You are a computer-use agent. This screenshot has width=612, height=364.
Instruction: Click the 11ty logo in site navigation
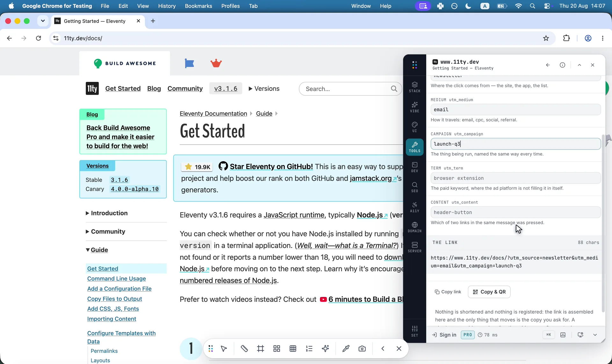click(92, 89)
